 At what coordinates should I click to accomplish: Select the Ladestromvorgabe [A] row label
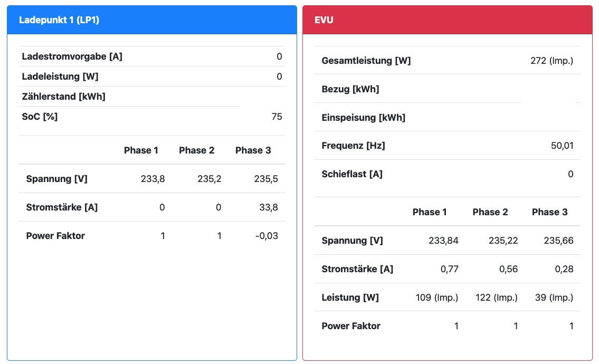pos(72,56)
